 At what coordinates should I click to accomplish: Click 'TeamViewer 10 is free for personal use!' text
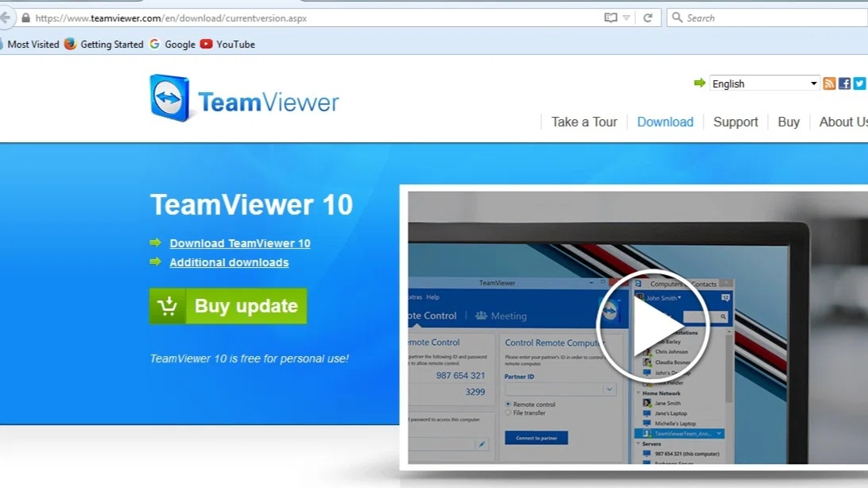pos(249,358)
